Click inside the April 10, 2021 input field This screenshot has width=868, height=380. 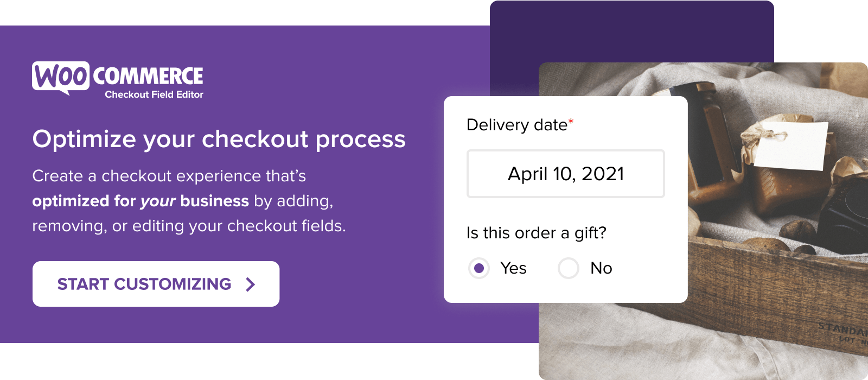(566, 174)
